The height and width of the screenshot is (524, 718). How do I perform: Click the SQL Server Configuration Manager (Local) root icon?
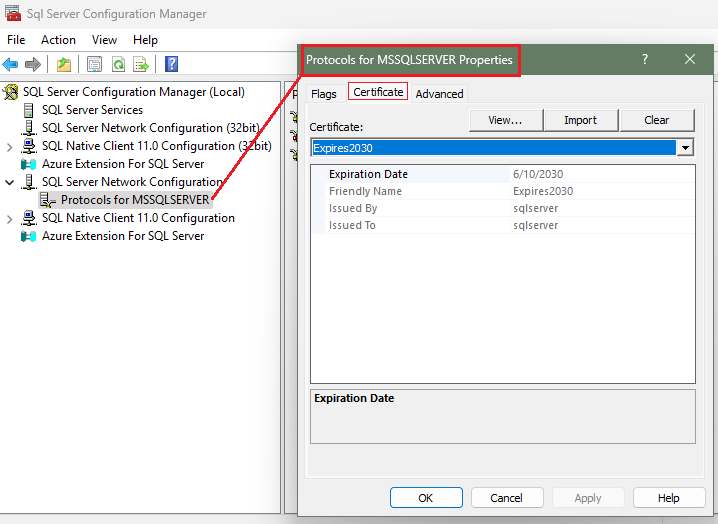[x=11, y=92]
